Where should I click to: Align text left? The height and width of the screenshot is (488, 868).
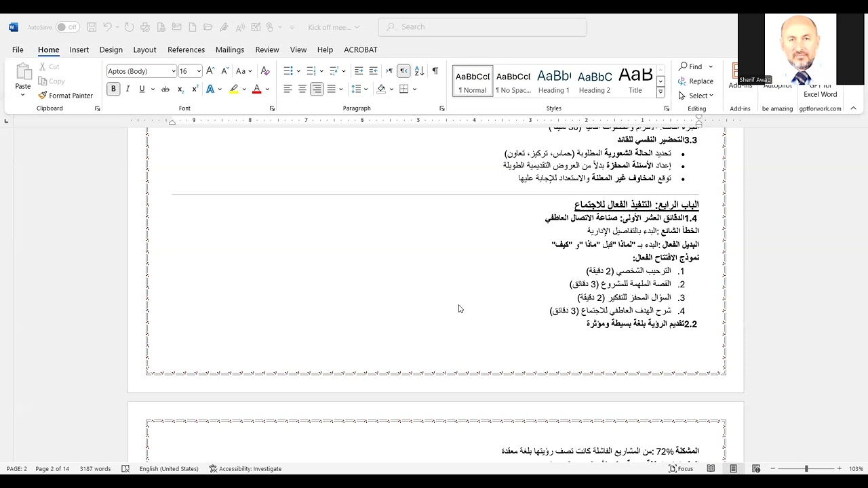click(288, 89)
